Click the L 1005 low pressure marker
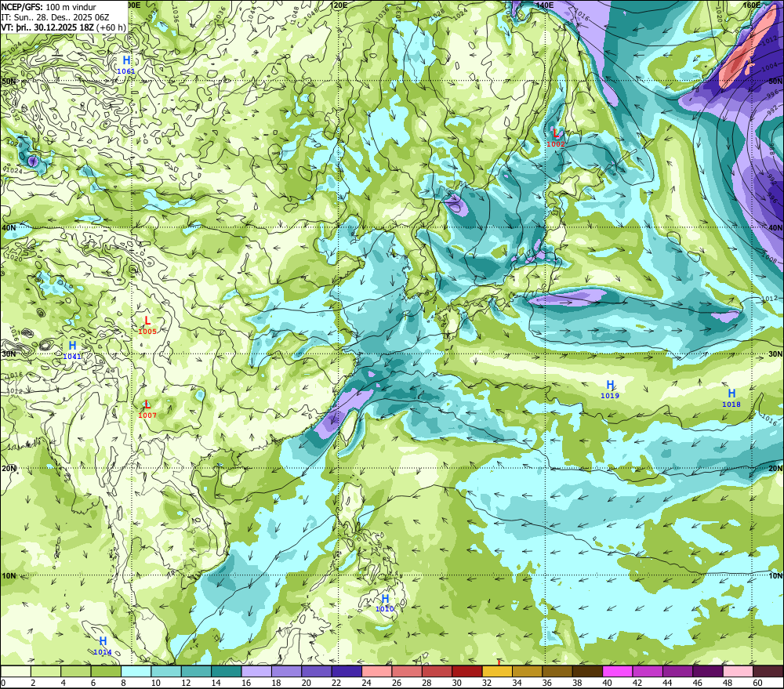This screenshot has height=689, width=784. (x=147, y=325)
